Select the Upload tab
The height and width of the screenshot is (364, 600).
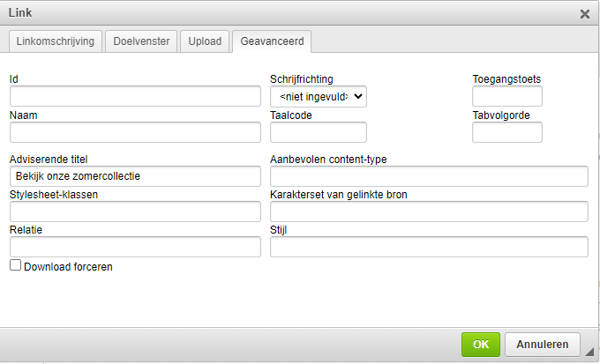[205, 41]
